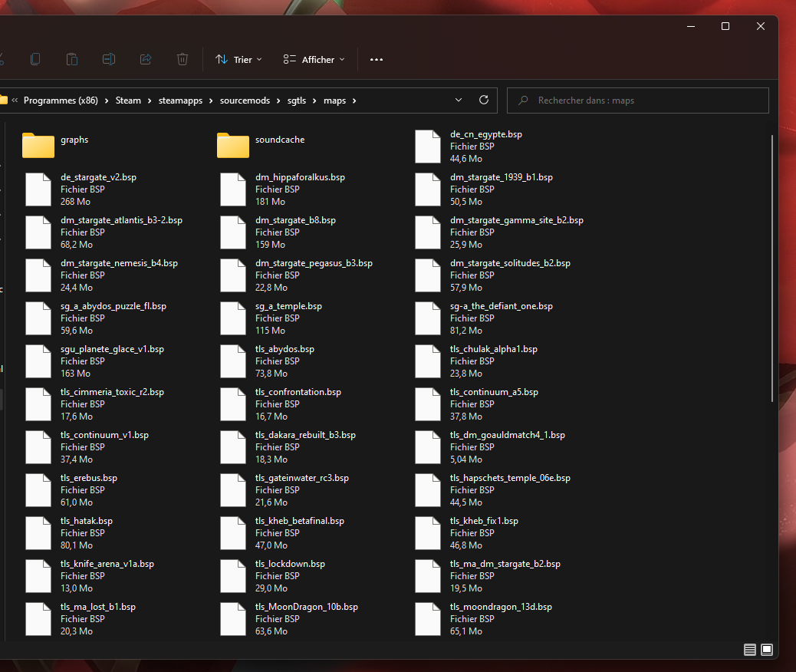Switch to details list view toggle
This screenshot has height=672, width=796.
[x=750, y=650]
